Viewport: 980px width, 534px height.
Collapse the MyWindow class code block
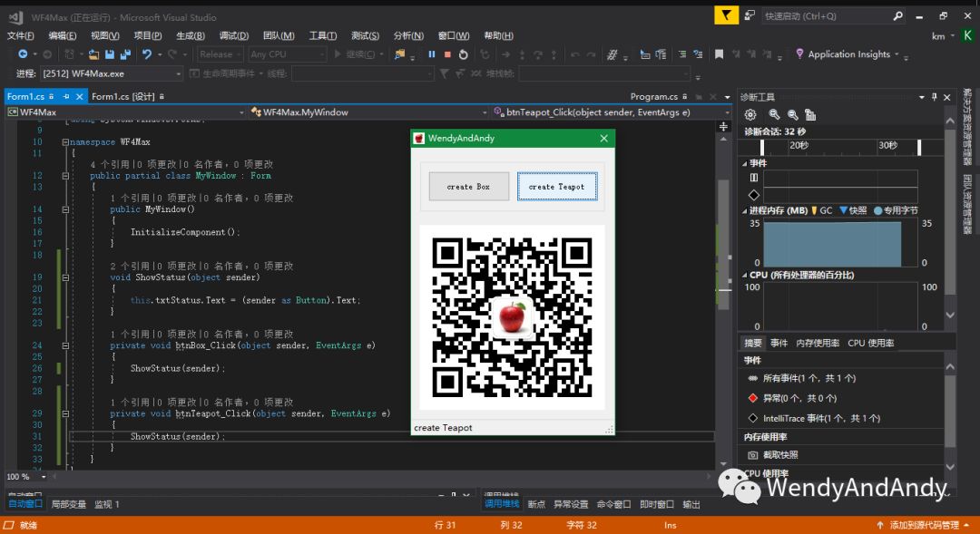pyautogui.click(x=65, y=176)
